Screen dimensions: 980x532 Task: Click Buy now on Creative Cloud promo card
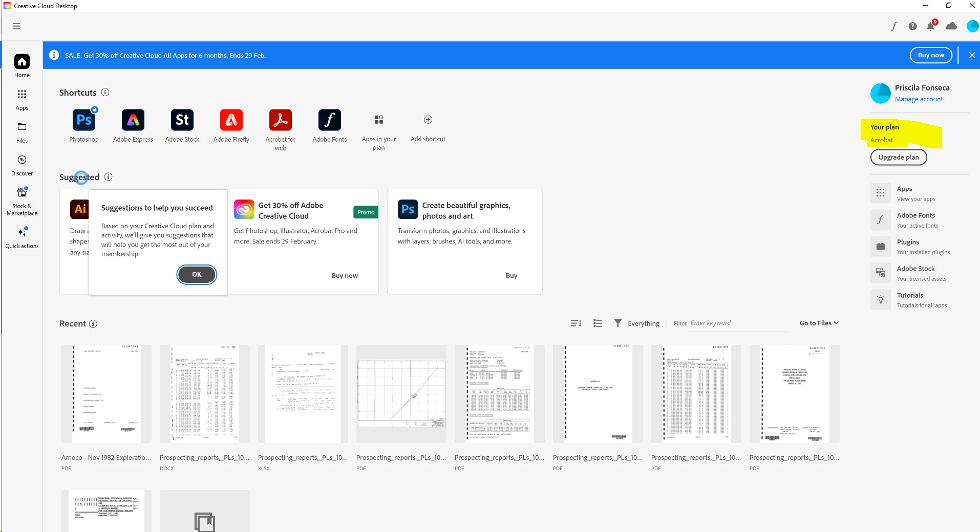click(345, 275)
